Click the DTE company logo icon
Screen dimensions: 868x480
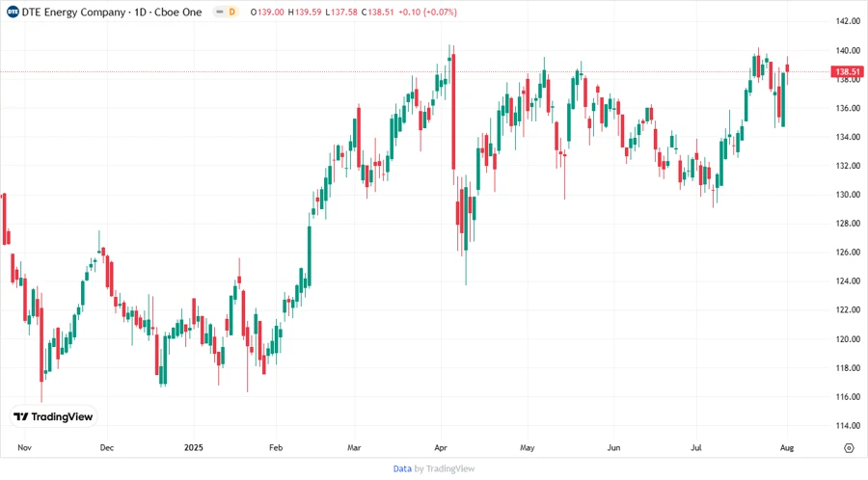tap(13, 13)
